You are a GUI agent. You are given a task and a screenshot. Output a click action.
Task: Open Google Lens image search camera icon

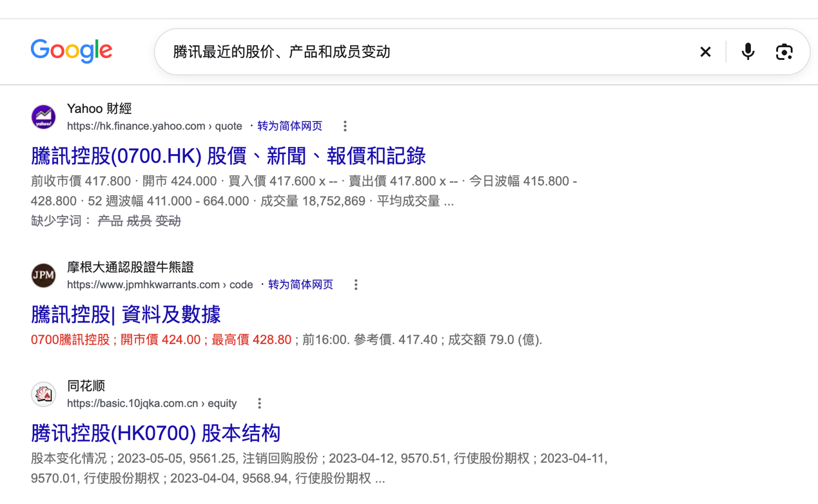tap(784, 52)
